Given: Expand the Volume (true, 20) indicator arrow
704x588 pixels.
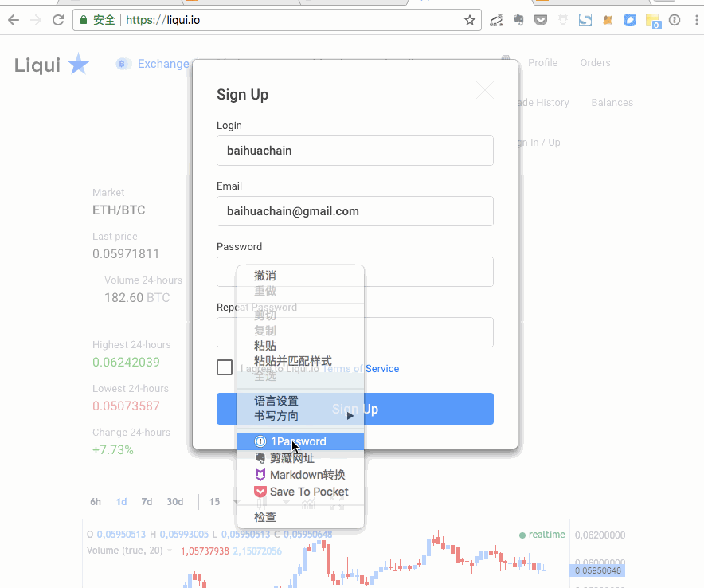Looking at the screenshot, I should pyautogui.click(x=170, y=551).
